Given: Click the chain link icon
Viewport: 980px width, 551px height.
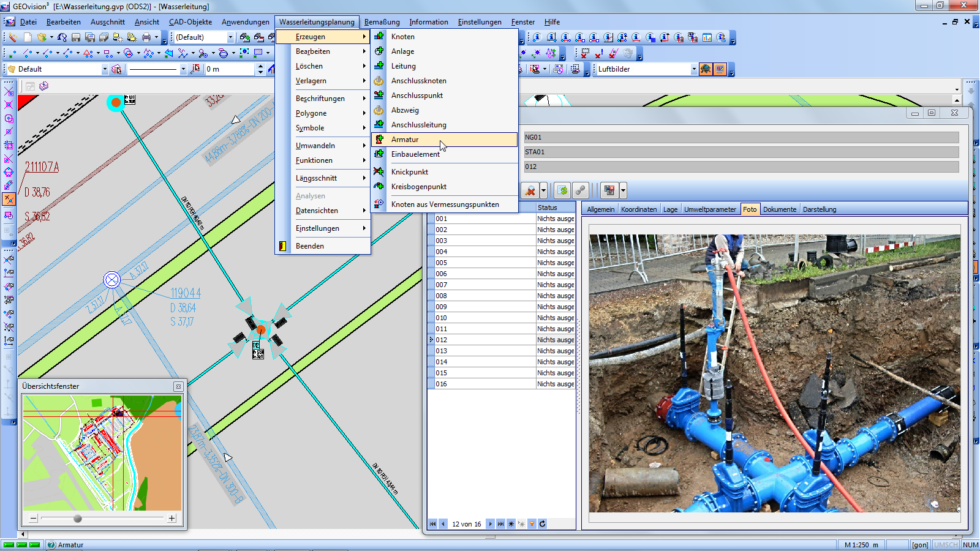Looking at the screenshot, I should pyautogui.click(x=580, y=190).
